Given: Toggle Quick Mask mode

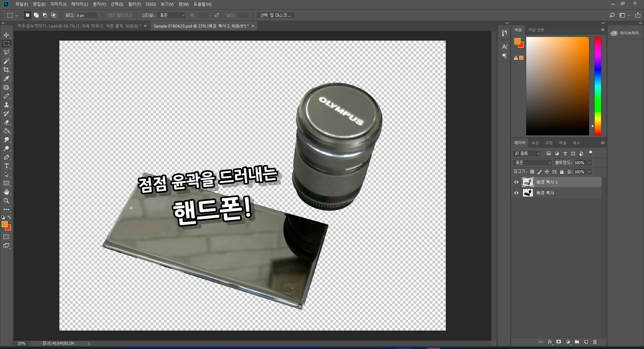Looking at the screenshot, I should pos(6,237).
